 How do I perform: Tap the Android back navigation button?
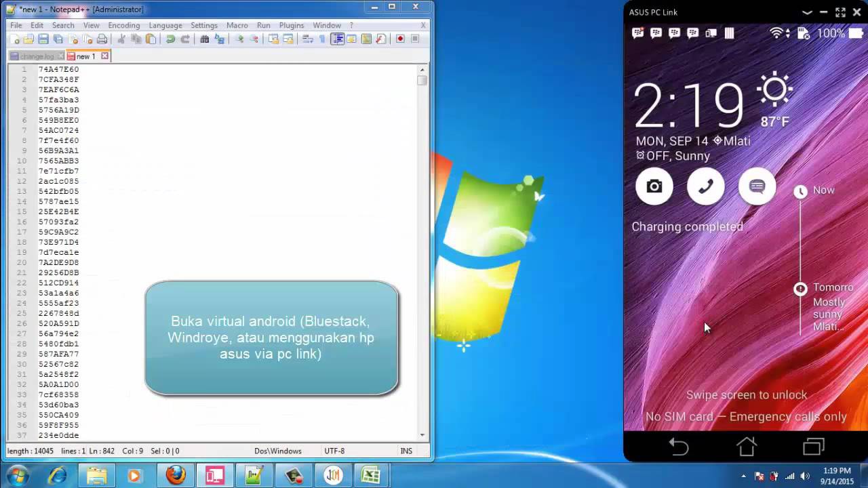click(679, 447)
